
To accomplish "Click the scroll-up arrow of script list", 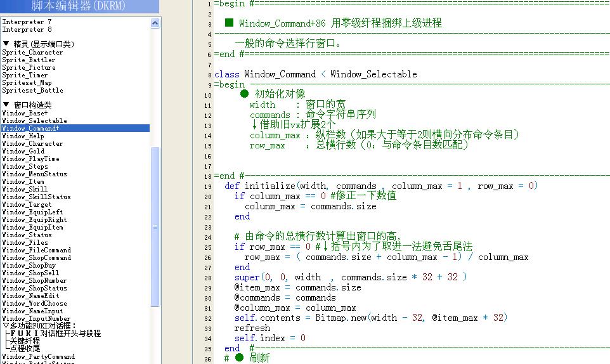I will pos(155,23).
